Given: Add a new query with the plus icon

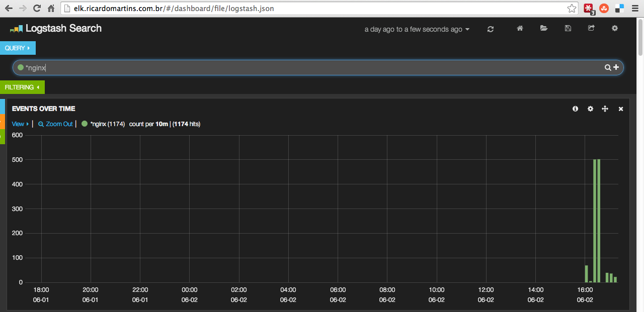Looking at the screenshot, I should [x=616, y=67].
